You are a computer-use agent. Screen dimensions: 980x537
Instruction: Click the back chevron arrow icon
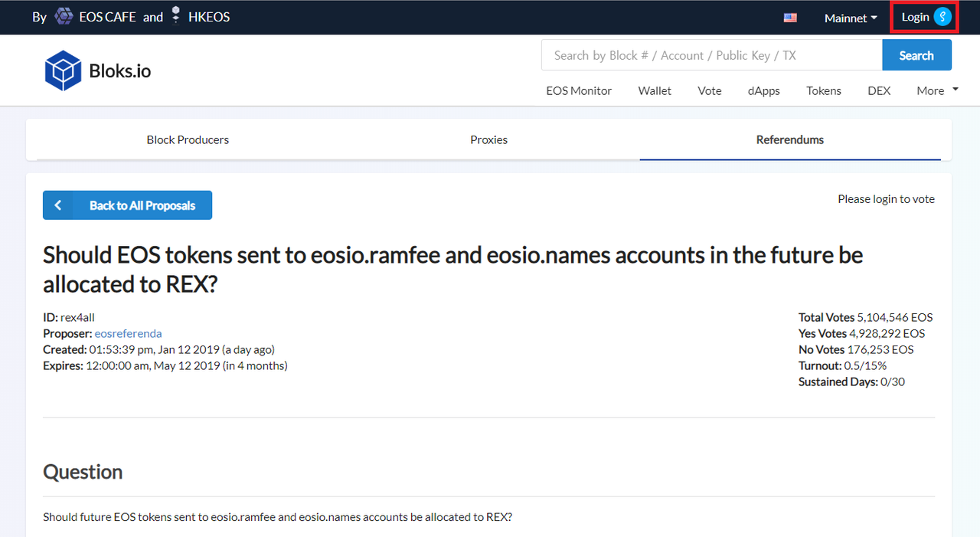pyautogui.click(x=58, y=205)
